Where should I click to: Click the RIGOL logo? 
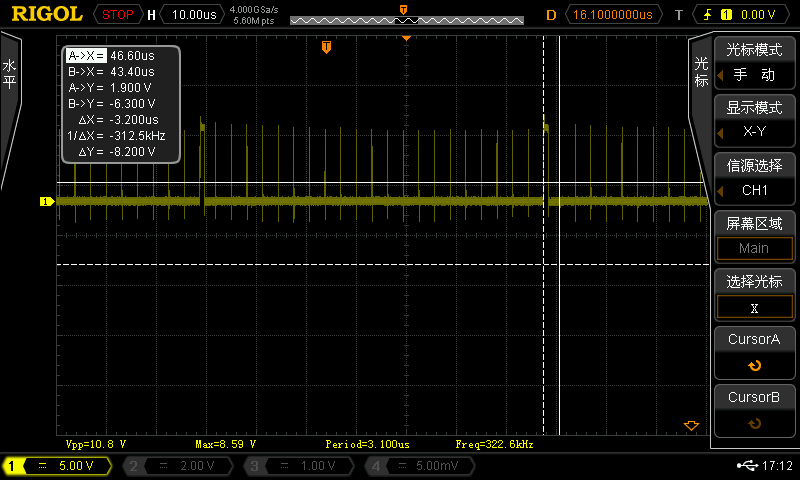[46, 14]
